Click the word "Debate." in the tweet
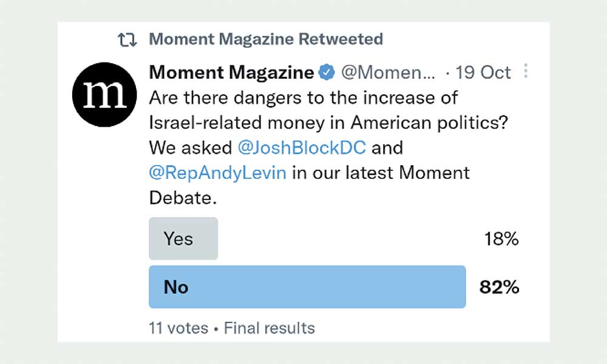607x364 pixels. coord(183,198)
